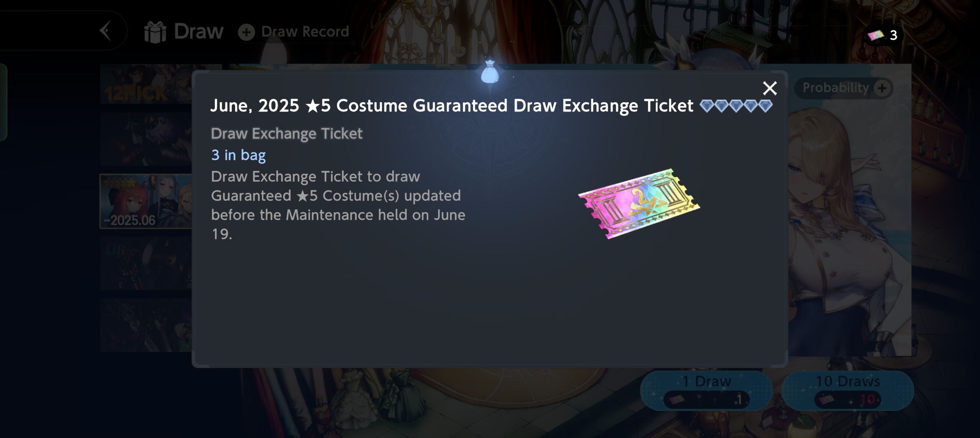
Task: Click the gift box Draw icon
Action: [x=155, y=32]
